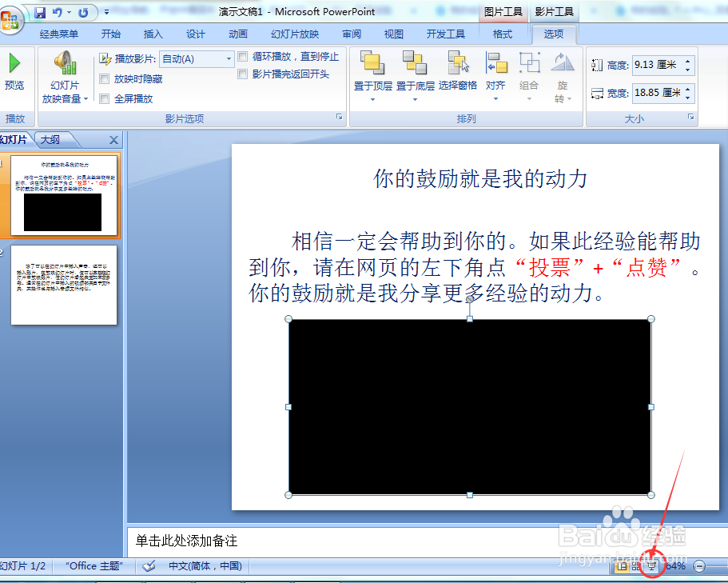
Task: Open Size dialog launcher
Action: (691, 117)
